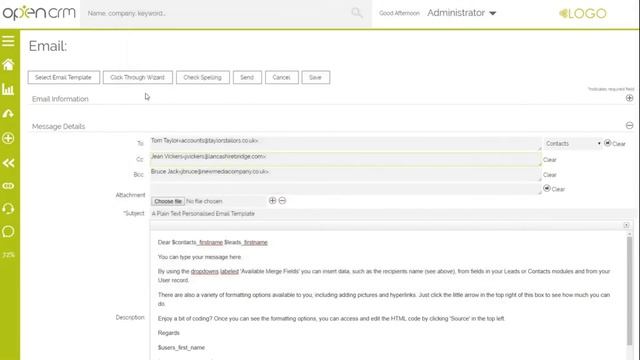
Task: Click the underlined word 'dropdowns'
Action: [x=204, y=271]
